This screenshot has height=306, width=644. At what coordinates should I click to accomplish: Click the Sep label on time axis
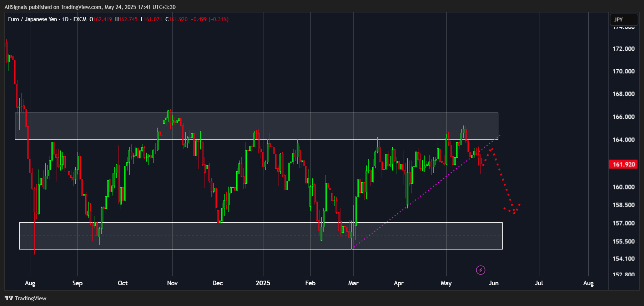[x=77, y=283]
